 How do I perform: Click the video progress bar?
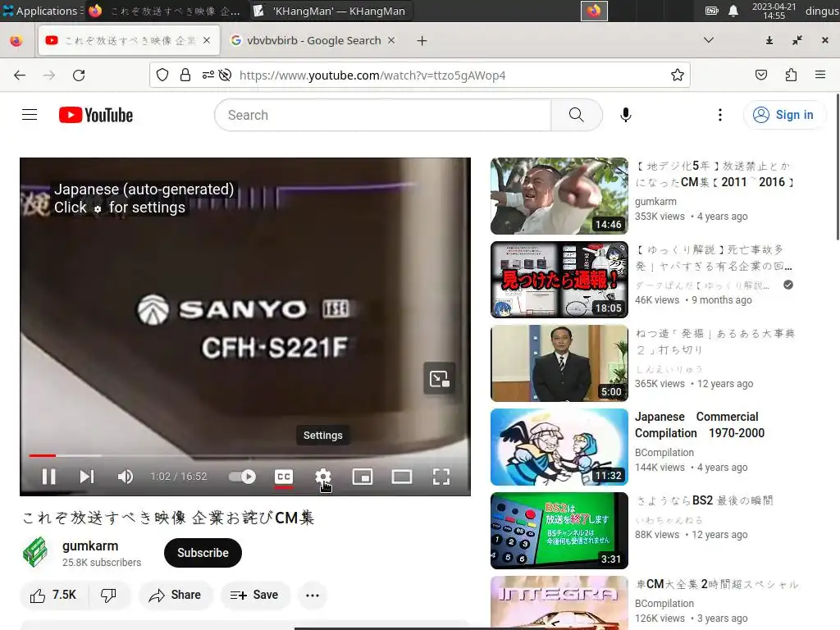click(244, 455)
